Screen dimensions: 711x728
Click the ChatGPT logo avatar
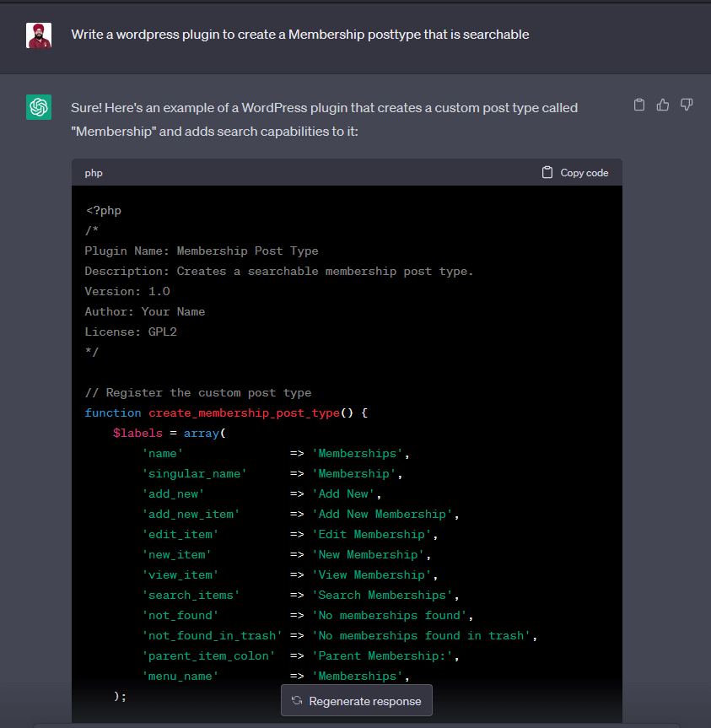pos(39,107)
